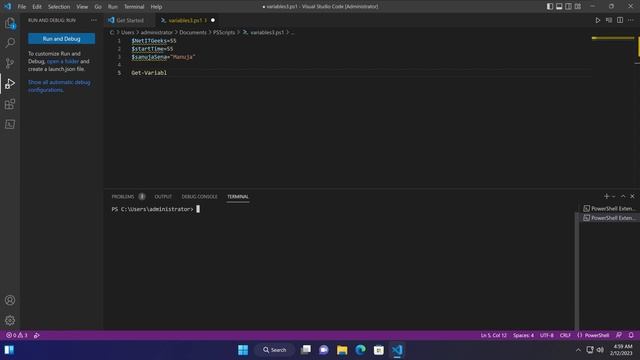This screenshot has height=360, width=640.
Task: Switch to the Debug Console tab
Action: pos(199,196)
